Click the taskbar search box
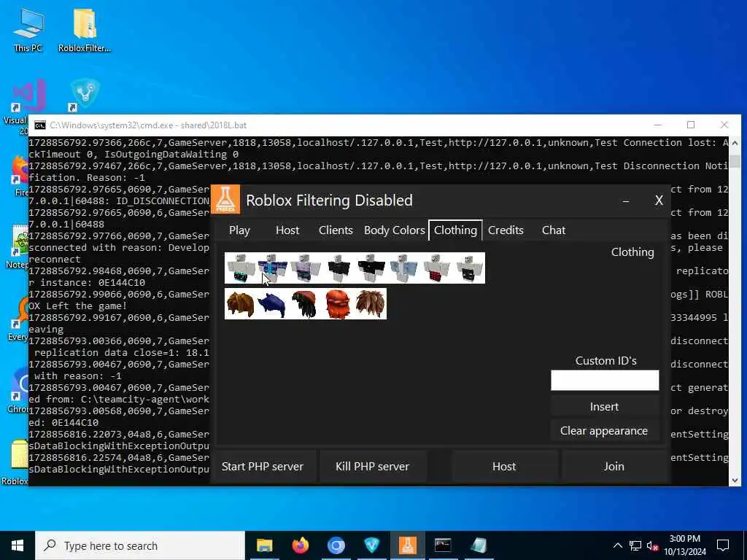This screenshot has width=747, height=560. tap(140, 545)
